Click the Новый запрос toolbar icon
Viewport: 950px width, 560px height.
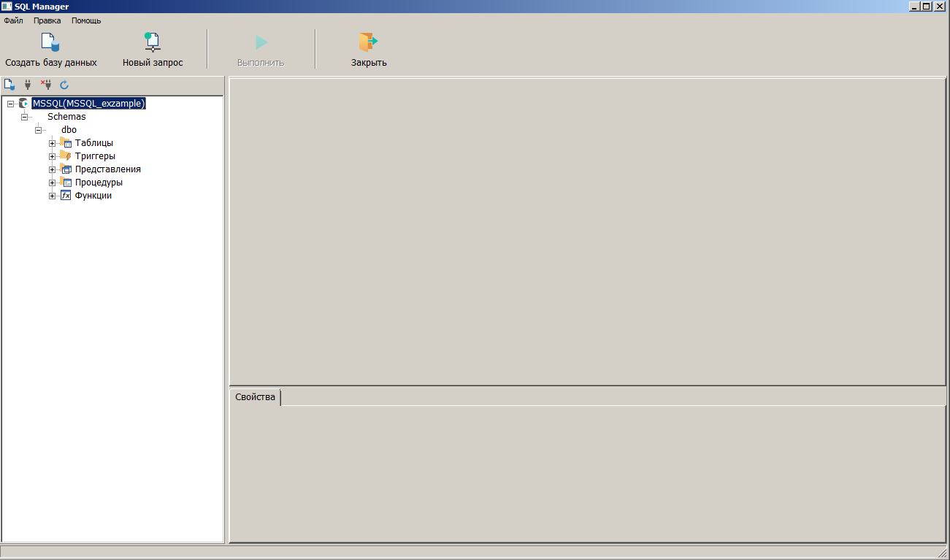[152, 42]
